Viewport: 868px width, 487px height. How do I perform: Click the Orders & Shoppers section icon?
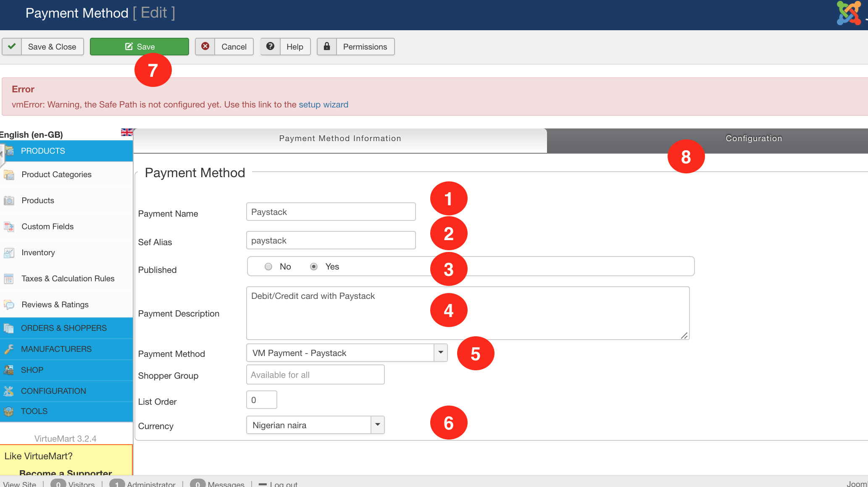coord(9,328)
